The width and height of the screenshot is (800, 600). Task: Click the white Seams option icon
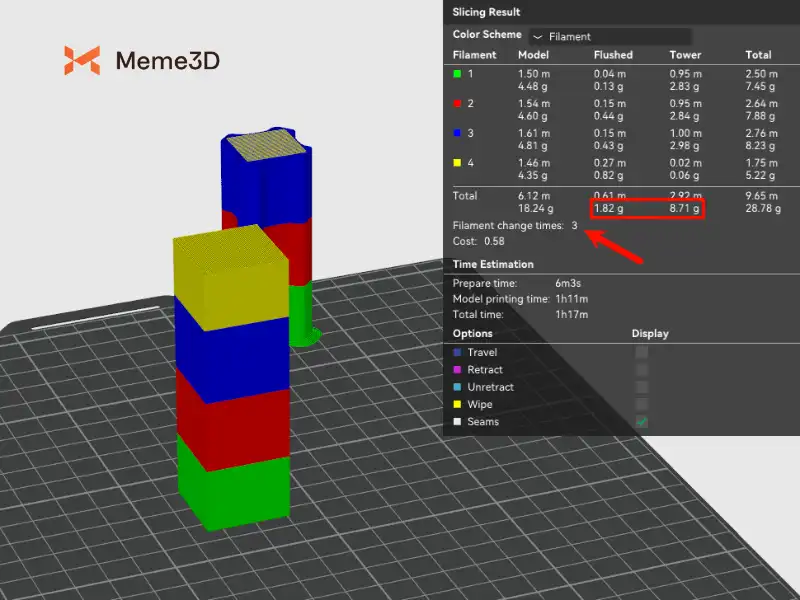(457, 422)
